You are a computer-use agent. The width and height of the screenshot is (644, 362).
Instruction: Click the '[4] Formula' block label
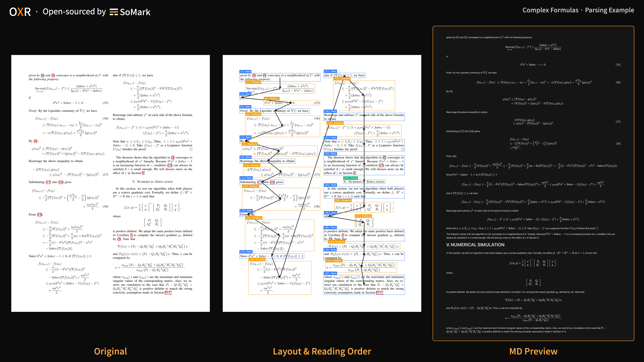(x=272, y=99)
